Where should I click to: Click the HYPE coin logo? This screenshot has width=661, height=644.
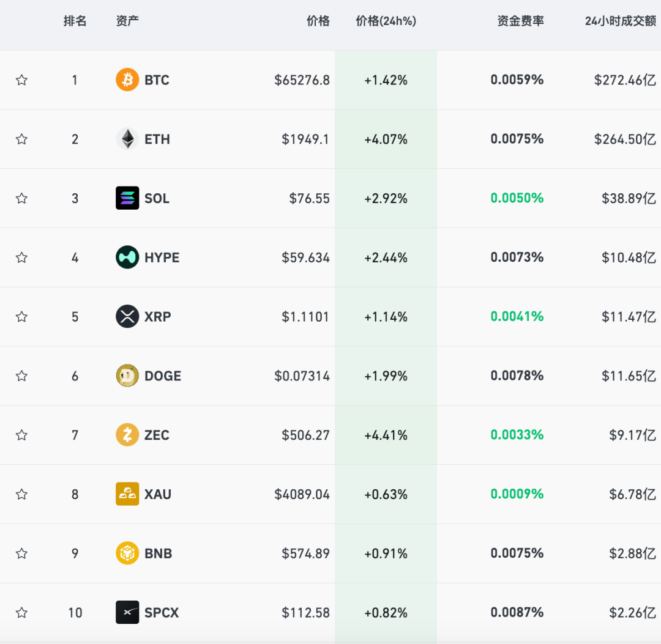127,257
